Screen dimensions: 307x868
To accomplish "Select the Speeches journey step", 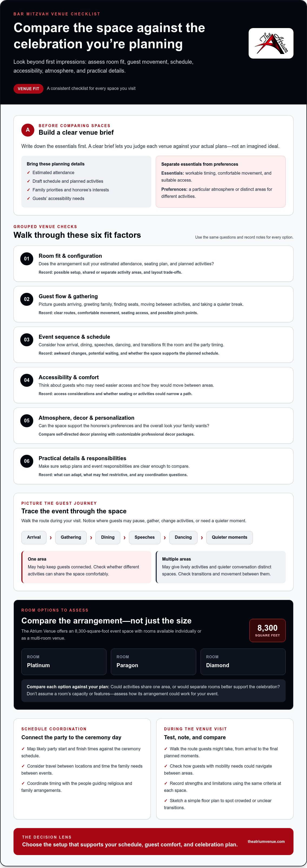I will 144,537.
